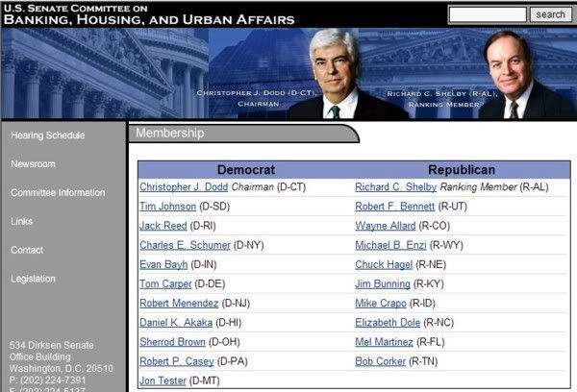The height and width of the screenshot is (392, 577).
Task: Open Wayne Allard member link
Action: click(386, 226)
